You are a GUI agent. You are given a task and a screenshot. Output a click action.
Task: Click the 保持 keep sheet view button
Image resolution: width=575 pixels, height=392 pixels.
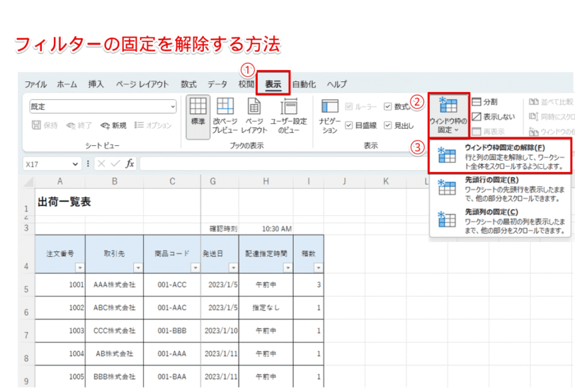click(45, 125)
